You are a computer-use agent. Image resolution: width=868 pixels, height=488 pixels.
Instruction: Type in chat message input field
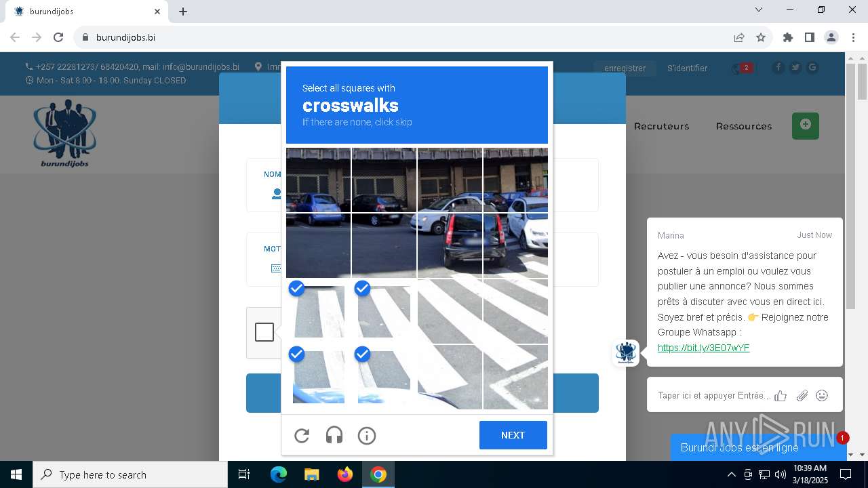714,396
